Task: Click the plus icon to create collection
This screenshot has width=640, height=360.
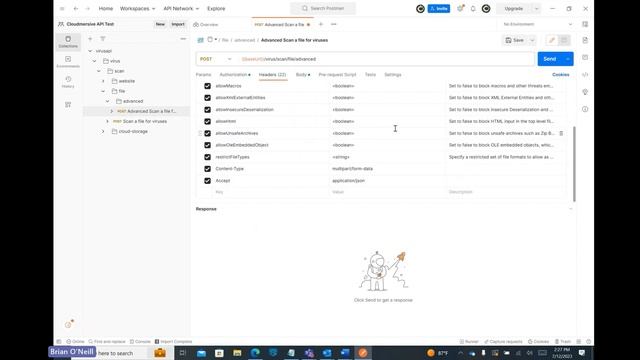Action: [90, 39]
